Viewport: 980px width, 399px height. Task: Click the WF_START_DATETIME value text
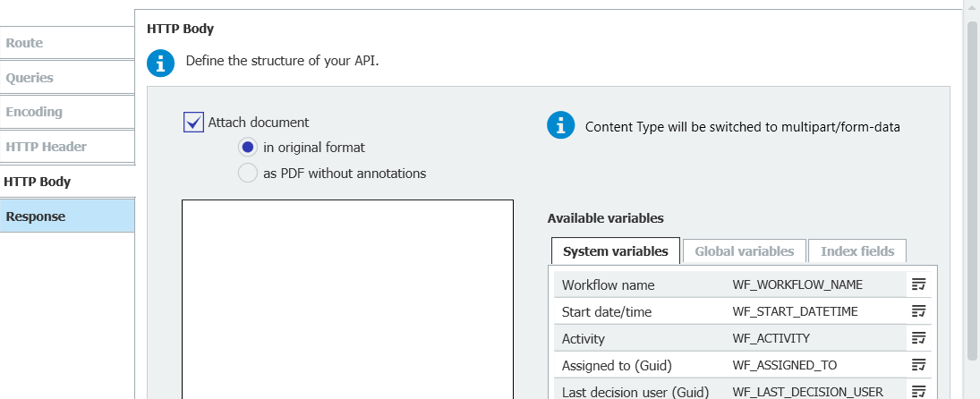[795, 311]
